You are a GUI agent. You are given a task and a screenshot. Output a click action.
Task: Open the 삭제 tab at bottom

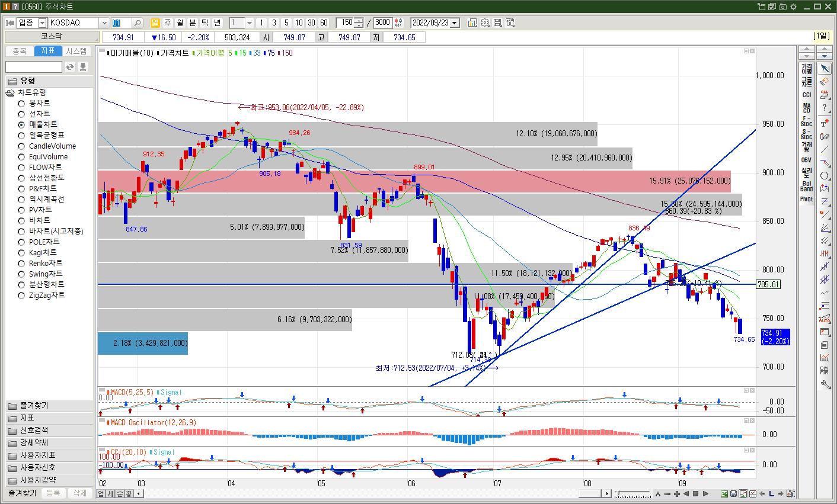(x=79, y=493)
